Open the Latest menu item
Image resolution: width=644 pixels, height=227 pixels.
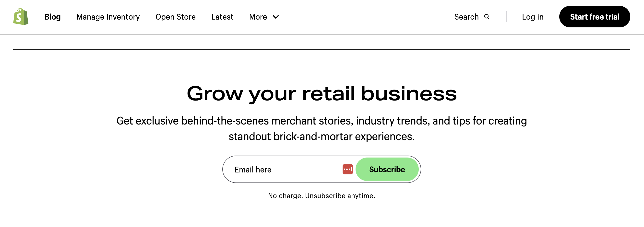pos(222,17)
